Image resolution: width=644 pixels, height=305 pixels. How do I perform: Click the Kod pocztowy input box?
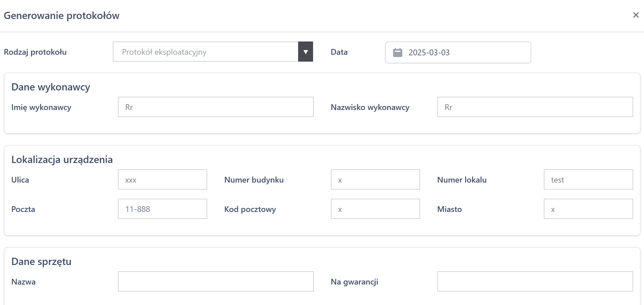pos(375,209)
